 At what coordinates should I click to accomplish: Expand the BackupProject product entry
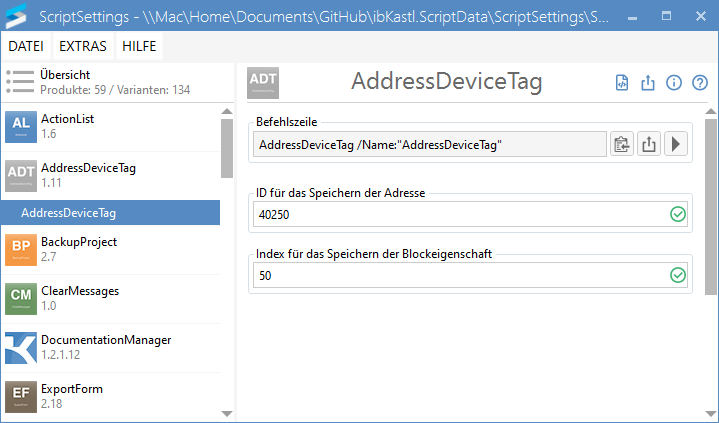[x=110, y=249]
